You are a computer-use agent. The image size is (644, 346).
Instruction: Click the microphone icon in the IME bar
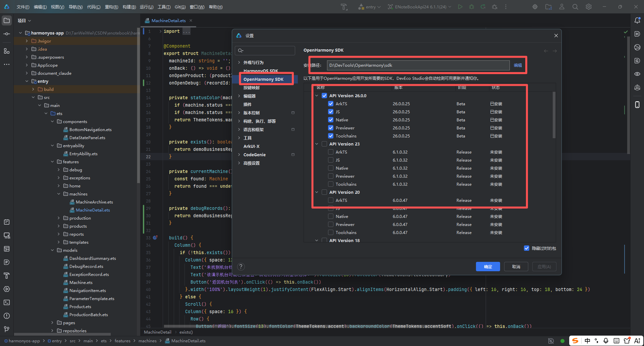[606, 341]
